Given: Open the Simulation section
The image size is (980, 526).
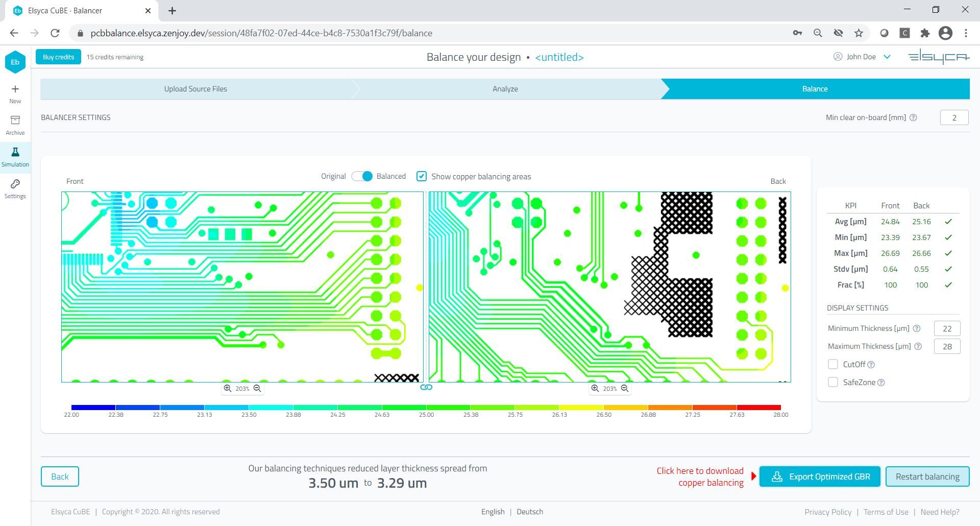Looking at the screenshot, I should tap(15, 157).
